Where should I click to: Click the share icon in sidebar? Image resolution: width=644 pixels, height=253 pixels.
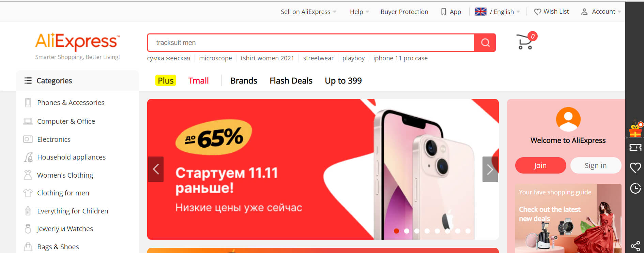(635, 246)
